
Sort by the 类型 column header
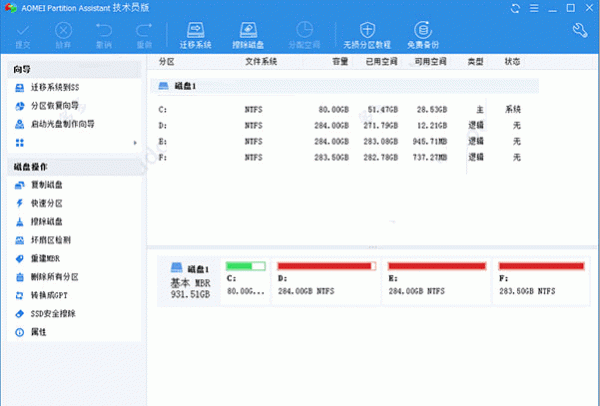pyautogui.click(x=475, y=62)
